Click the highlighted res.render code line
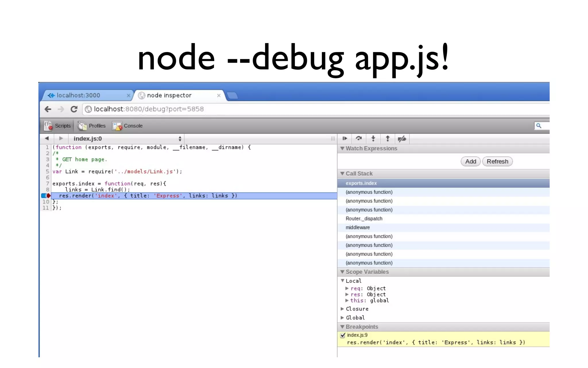The height and width of the screenshot is (368, 588). tap(194, 196)
